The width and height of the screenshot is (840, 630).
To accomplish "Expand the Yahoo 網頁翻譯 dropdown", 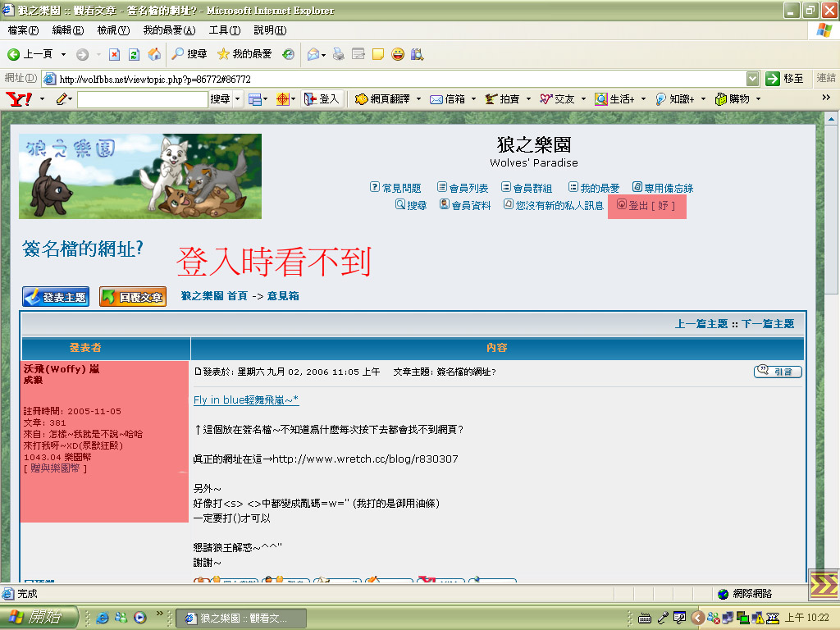I will 418,99.
